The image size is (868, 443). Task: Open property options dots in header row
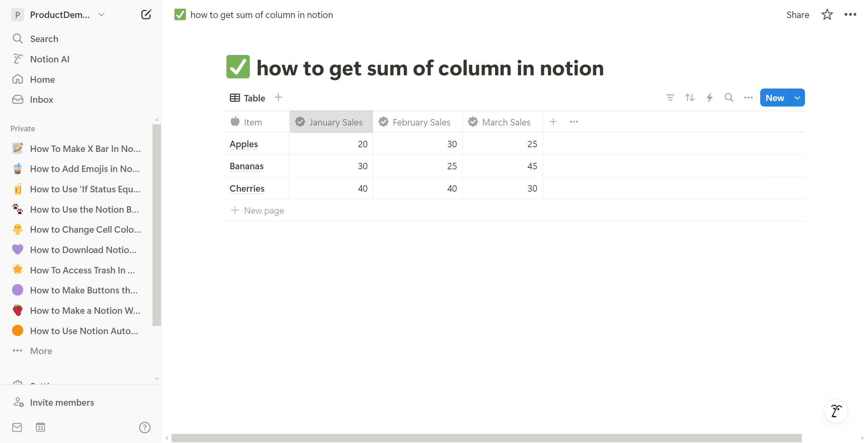coord(574,122)
